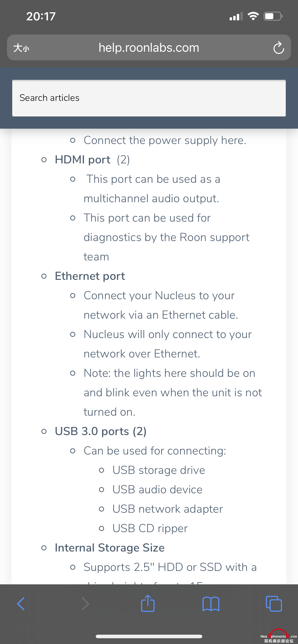The image size is (298, 644).
Task: Tap the Safari forward arrow
Action: 85,604
